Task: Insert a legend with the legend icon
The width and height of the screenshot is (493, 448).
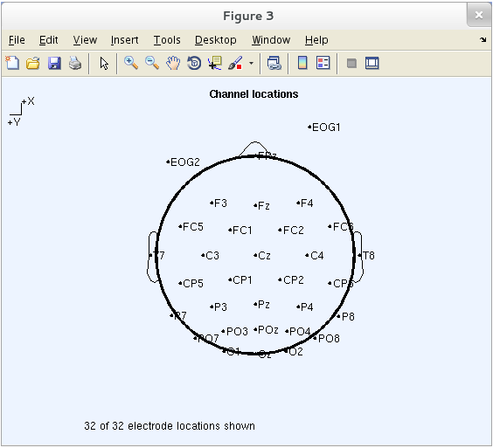Action: coord(323,63)
